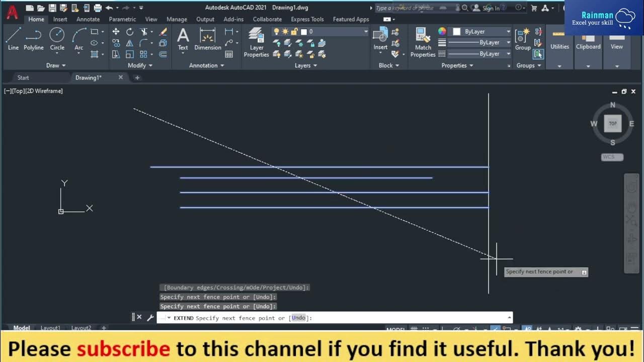Viewport: 644px width, 362px height.
Task: Open the Clipboard panel button
Action: coord(588,46)
